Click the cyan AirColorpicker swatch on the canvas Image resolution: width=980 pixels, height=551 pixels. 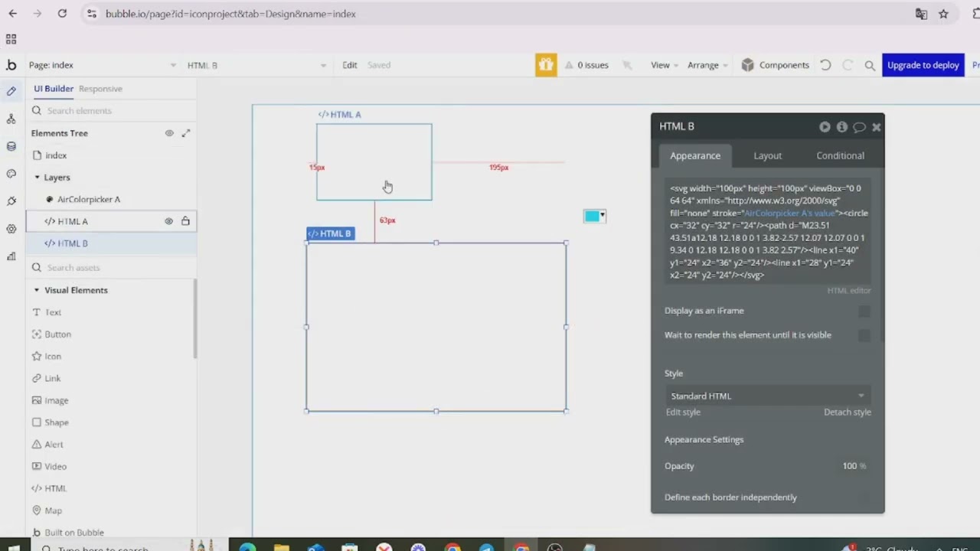[591, 217]
